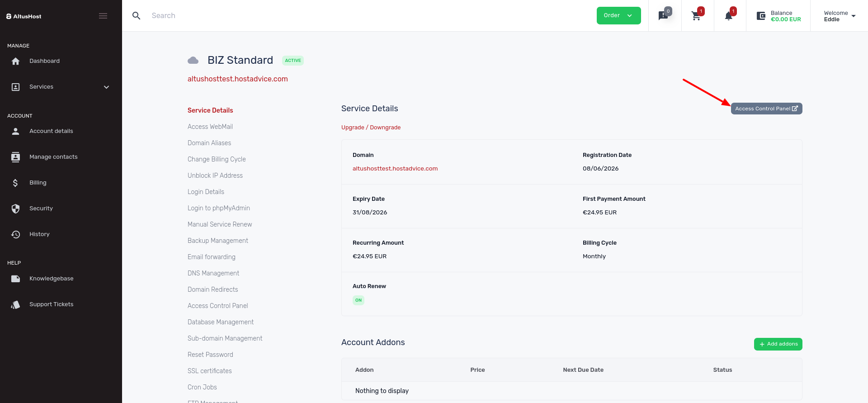The height and width of the screenshot is (403, 868).
Task: Expand the Services submenu chevron
Action: coord(107,87)
